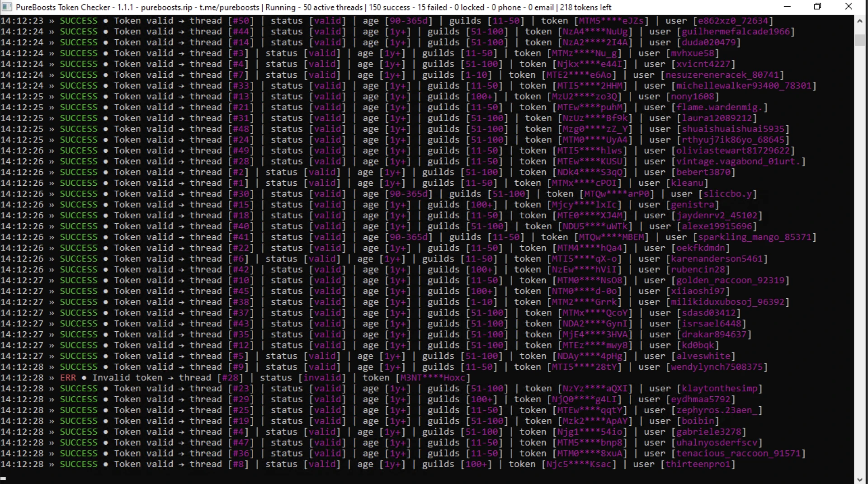868x484 pixels.
Task: Restore down the console window
Action: pos(817,7)
